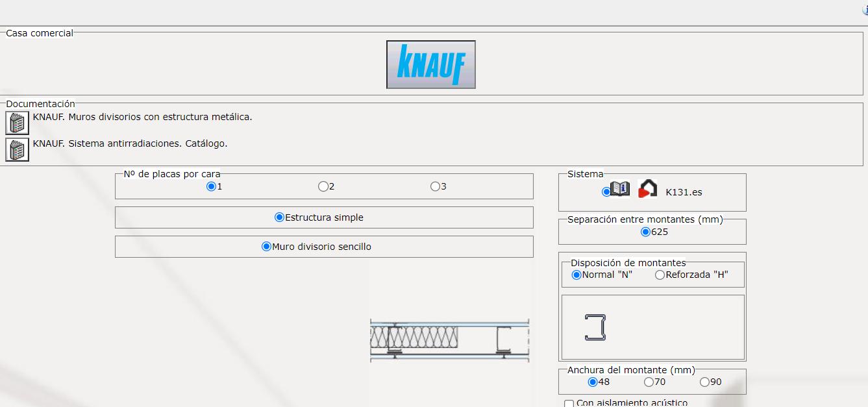Image resolution: width=868 pixels, height=407 pixels.
Task: Open the Muros divisorios con estructura metálica document icon
Action: tap(17, 123)
